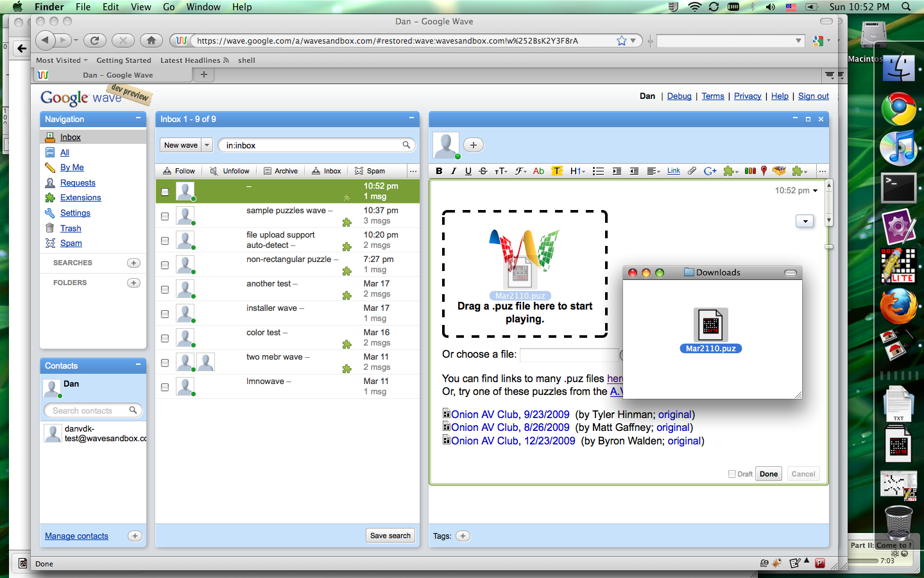The width and height of the screenshot is (924, 578).
Task: Open the All waves link
Action: click(x=65, y=152)
